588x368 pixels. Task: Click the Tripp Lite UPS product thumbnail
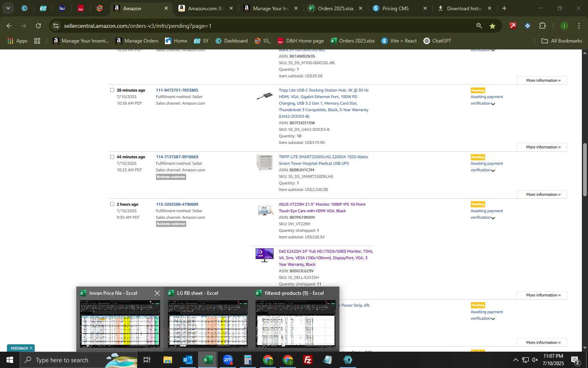265,162
